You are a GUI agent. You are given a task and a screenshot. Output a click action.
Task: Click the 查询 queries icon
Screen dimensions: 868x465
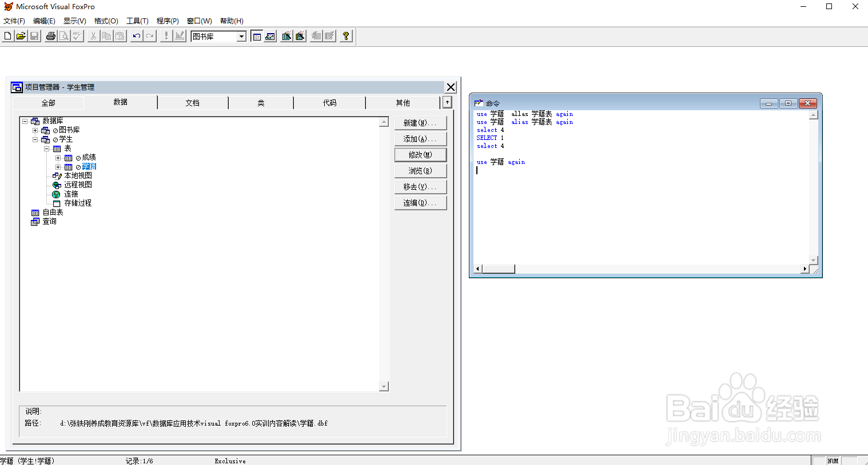pyautogui.click(x=35, y=222)
